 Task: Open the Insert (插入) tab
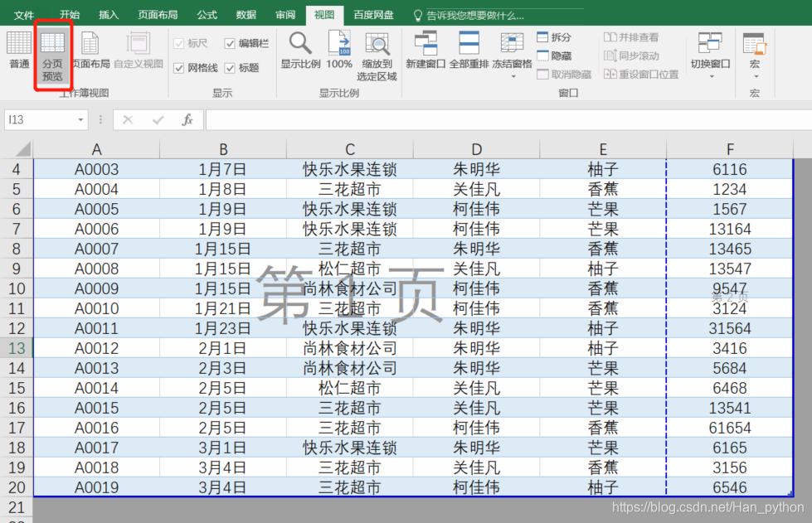(x=109, y=15)
